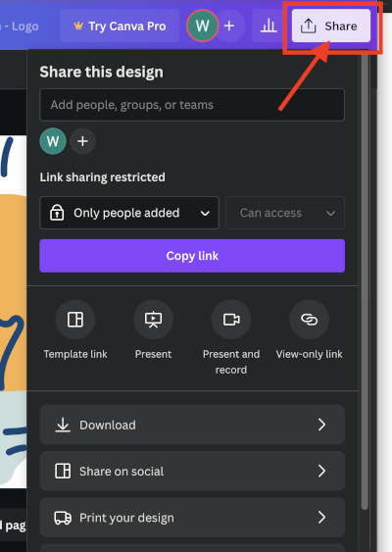The width and height of the screenshot is (392, 552).
Task: Create a View-only link
Action: tap(309, 320)
